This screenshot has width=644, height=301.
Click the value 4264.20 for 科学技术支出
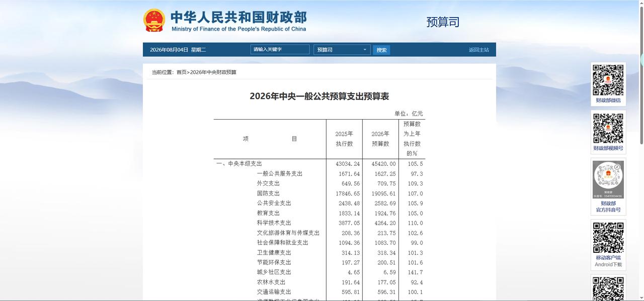click(x=385, y=223)
